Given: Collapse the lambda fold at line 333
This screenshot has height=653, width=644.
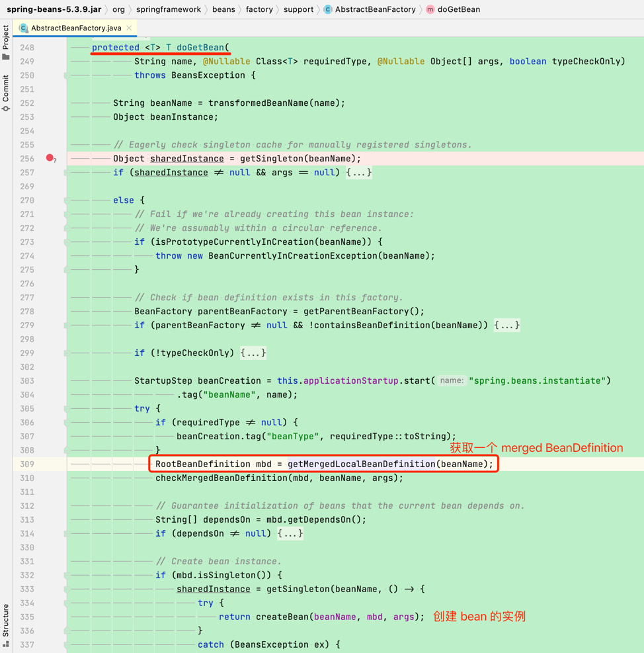Looking at the screenshot, I should [x=65, y=589].
